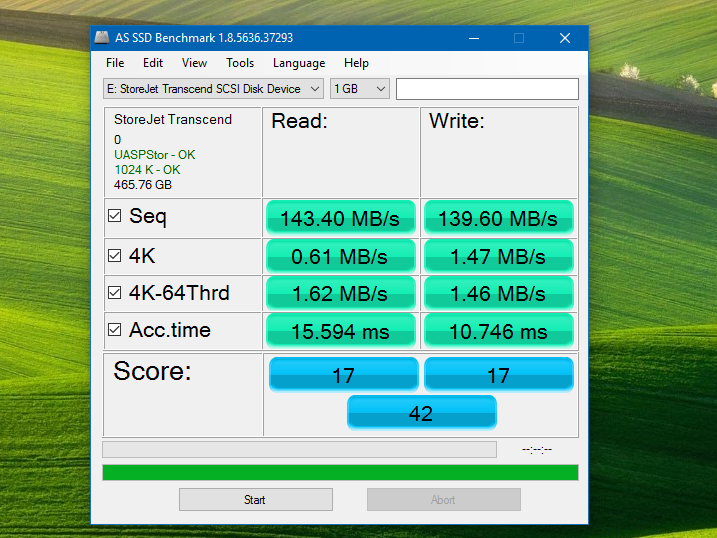Image resolution: width=717 pixels, height=538 pixels.
Task: Click the total score 42
Action: 422,413
